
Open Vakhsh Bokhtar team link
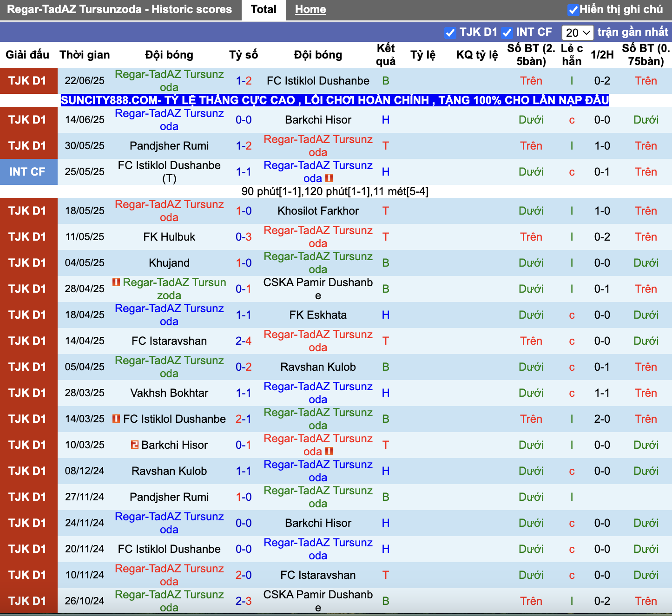coord(169,393)
